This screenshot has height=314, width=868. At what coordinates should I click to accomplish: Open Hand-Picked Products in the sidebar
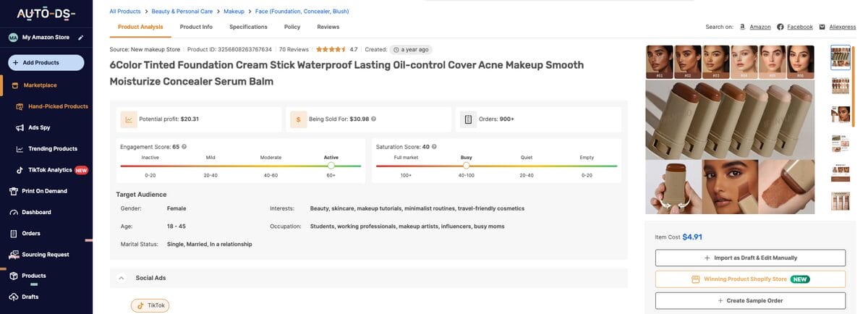point(52,106)
